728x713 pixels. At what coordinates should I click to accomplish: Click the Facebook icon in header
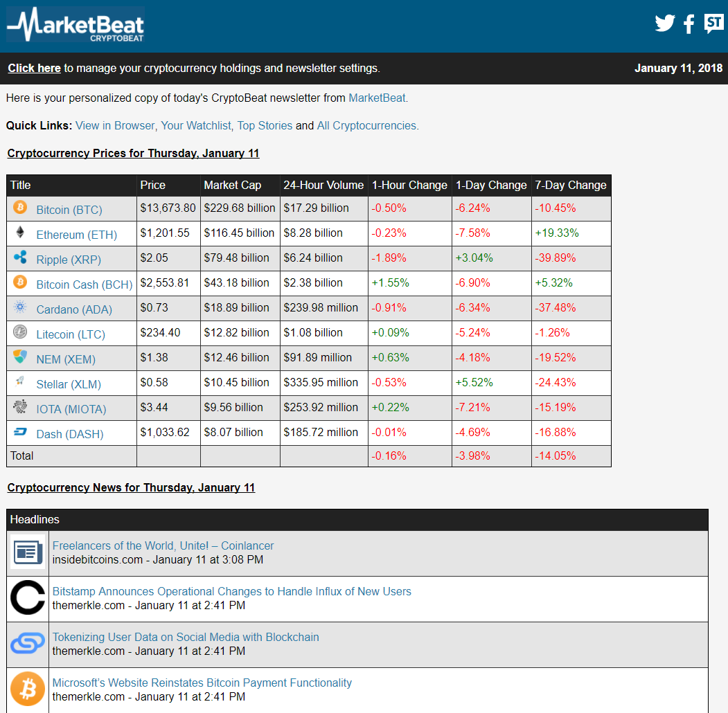(x=689, y=24)
